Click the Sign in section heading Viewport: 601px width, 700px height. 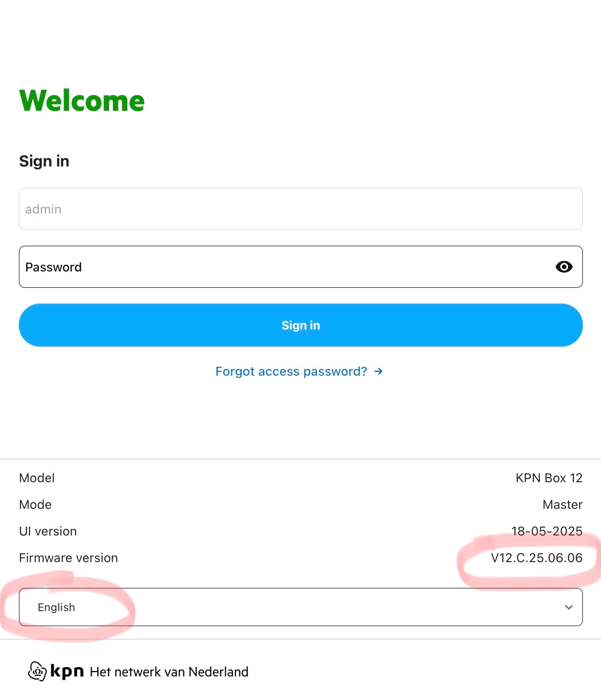click(44, 161)
